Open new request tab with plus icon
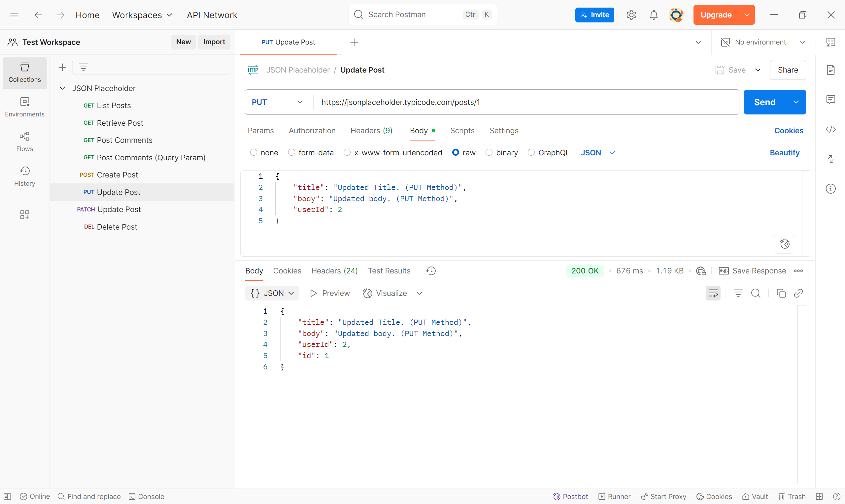845x504 pixels. [x=354, y=42]
